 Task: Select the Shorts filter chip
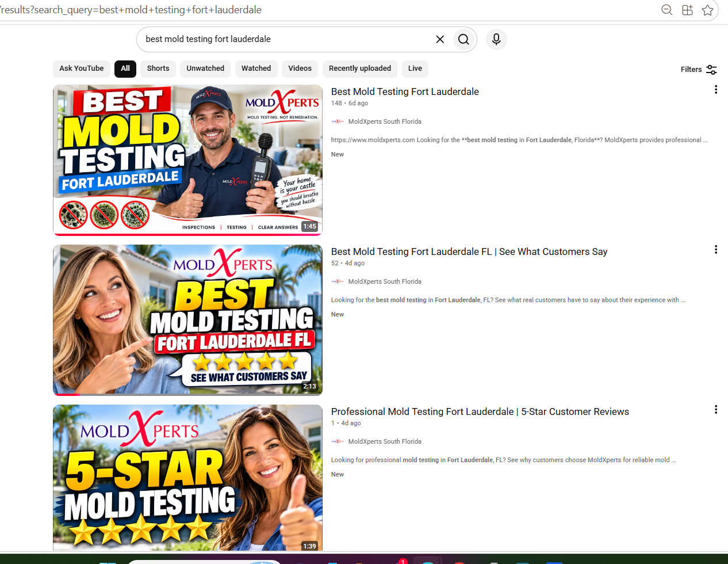coord(158,68)
